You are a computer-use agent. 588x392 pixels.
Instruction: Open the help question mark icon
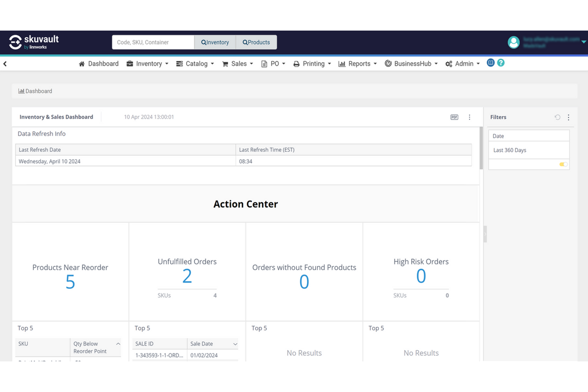pos(501,63)
